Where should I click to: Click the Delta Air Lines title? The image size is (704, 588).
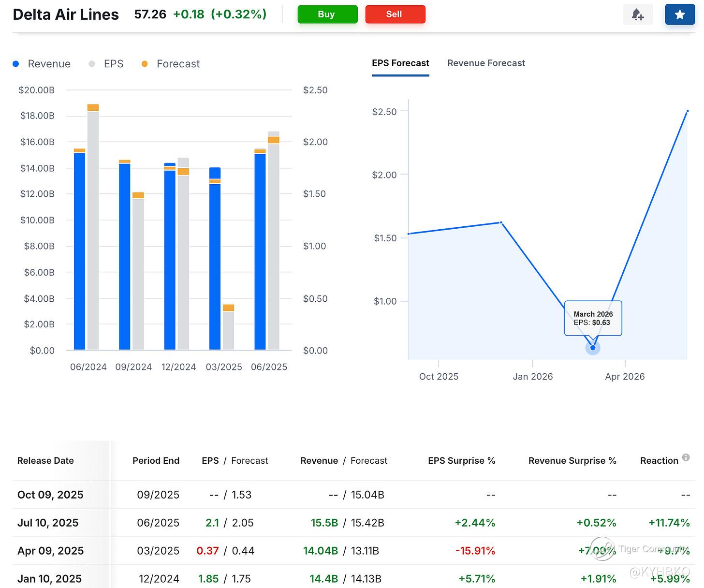click(x=66, y=15)
